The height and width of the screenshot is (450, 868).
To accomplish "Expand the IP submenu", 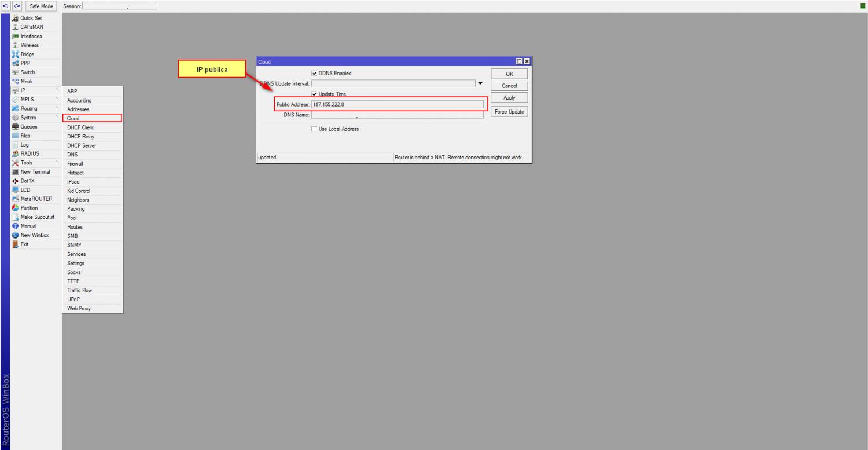I will pyautogui.click(x=57, y=90).
